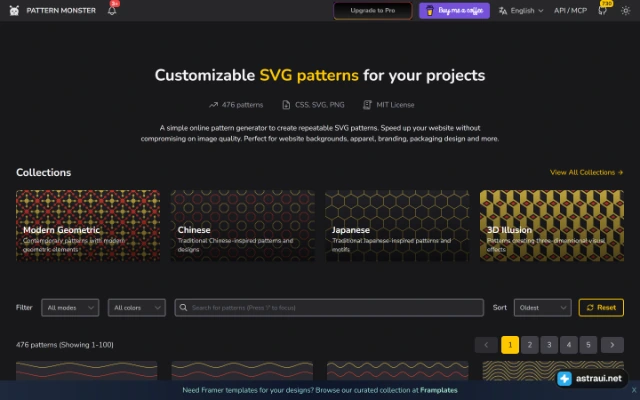This screenshot has width=640, height=400.
Task: Click the '476 patterns (Showing 1-100)' text
Action: (65, 345)
